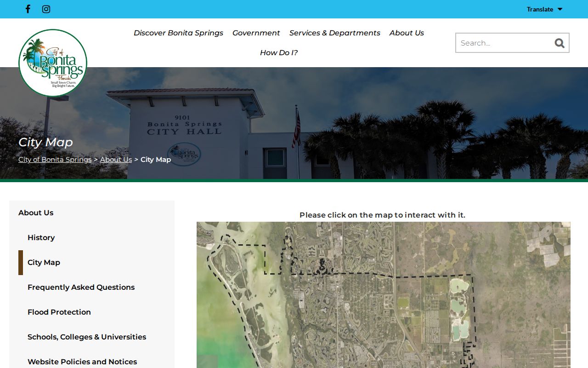The height and width of the screenshot is (368, 588).
Task: Open the About Us navigation menu
Action: (407, 33)
